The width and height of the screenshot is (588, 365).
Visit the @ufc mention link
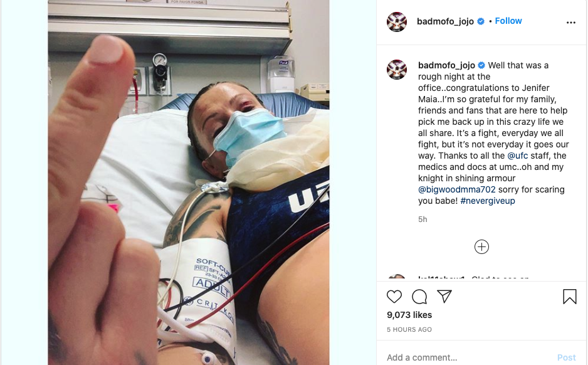click(x=518, y=156)
